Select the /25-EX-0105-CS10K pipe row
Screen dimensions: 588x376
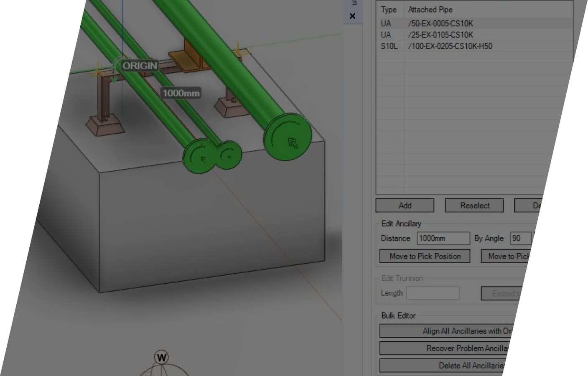[x=440, y=35]
